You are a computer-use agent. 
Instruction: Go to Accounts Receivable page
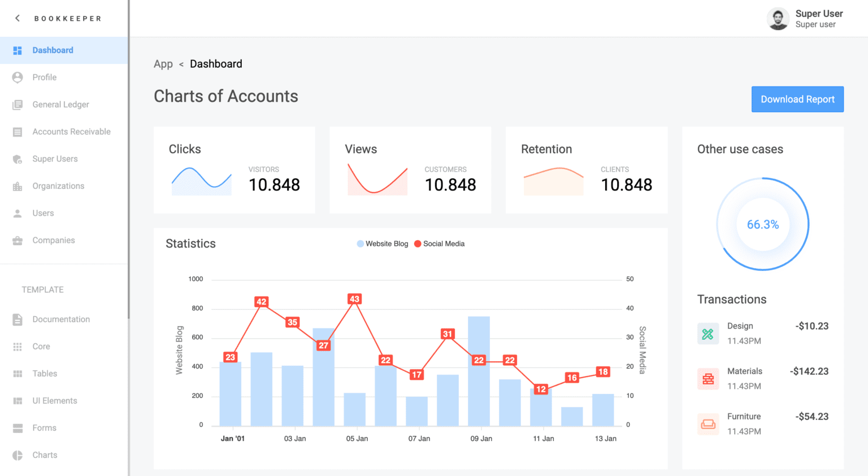64,132
